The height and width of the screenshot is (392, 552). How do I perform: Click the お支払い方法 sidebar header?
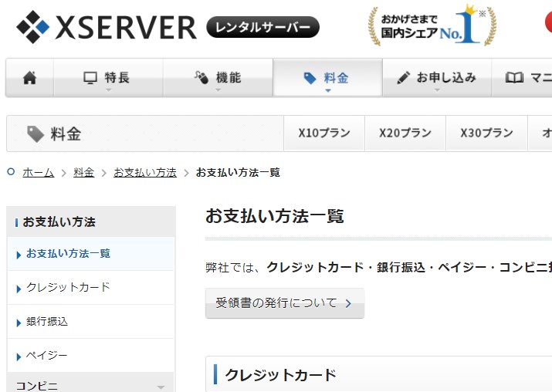coord(91,221)
